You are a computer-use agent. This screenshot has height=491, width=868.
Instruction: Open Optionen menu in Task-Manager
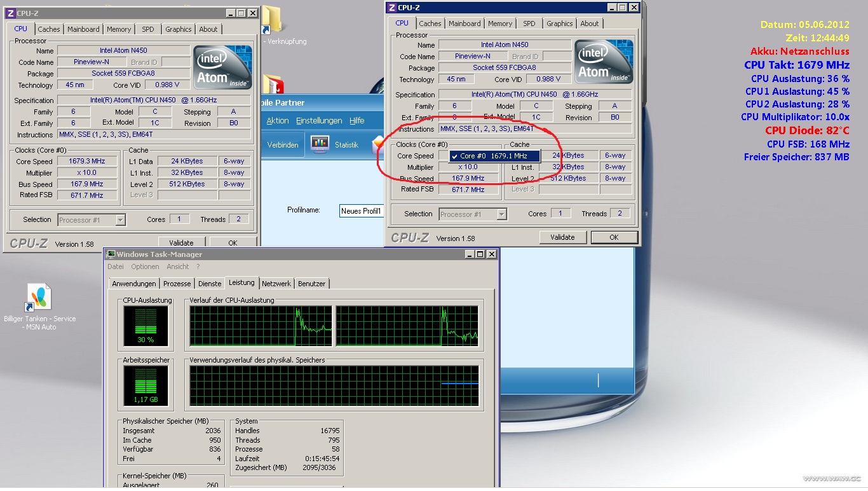pos(146,266)
